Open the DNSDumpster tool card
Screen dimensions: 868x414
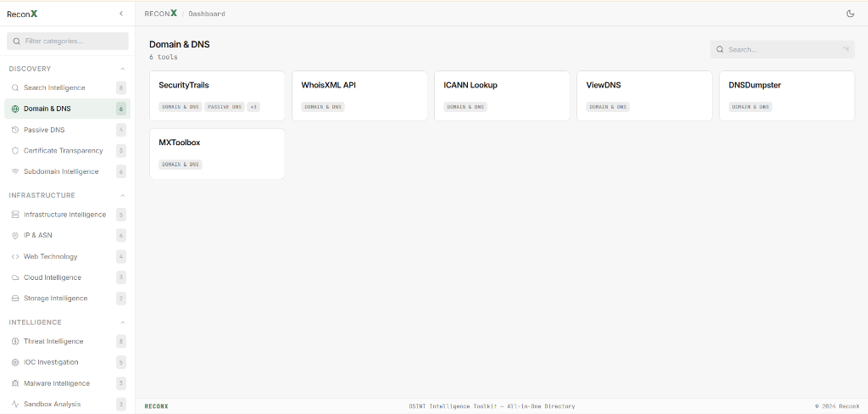coord(787,96)
